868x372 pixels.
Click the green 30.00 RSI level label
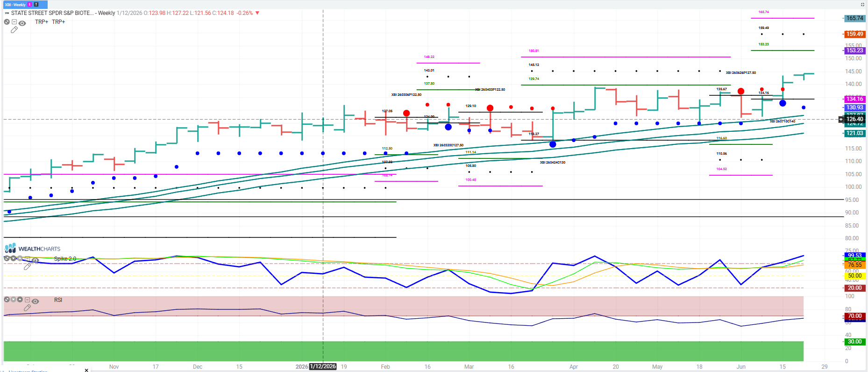(x=855, y=342)
